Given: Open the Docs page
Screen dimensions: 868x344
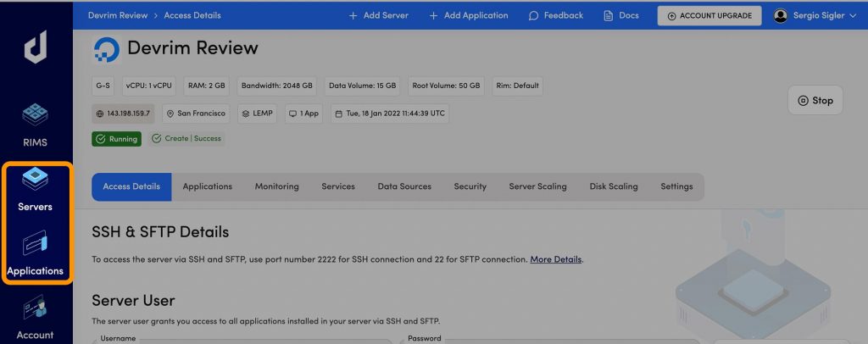Looking at the screenshot, I should tap(620, 15).
